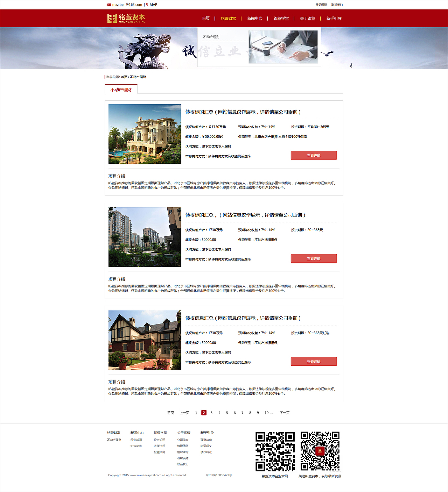The height and width of the screenshot is (492, 448).
Task: Click 查看详情 button in second product card
Action: pyautogui.click(x=314, y=258)
